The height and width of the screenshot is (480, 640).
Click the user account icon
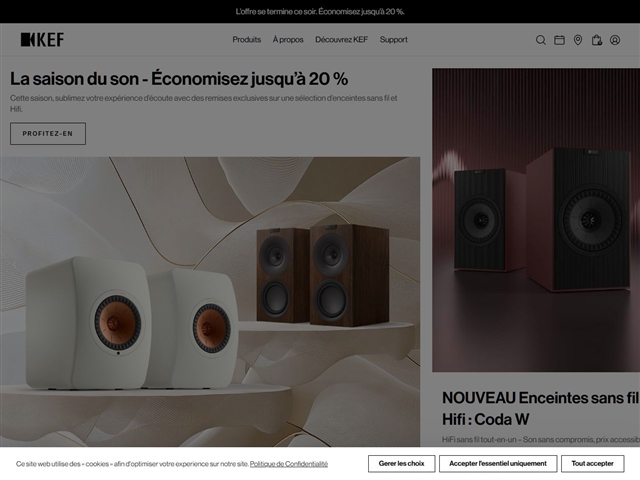pyautogui.click(x=615, y=40)
